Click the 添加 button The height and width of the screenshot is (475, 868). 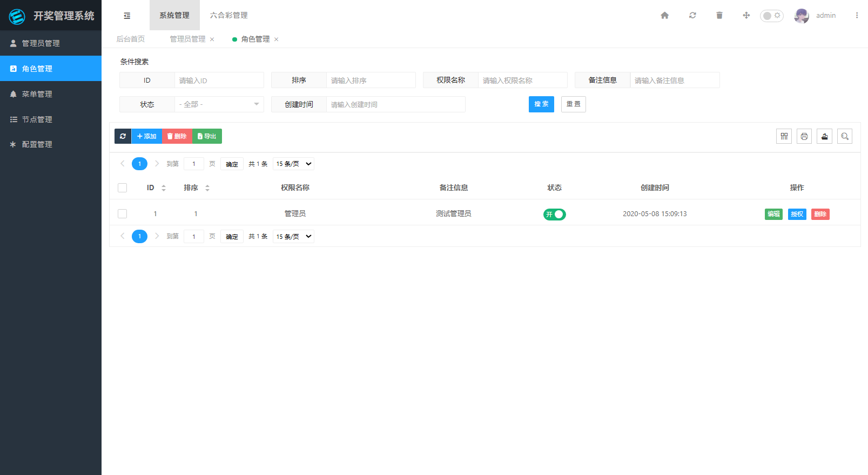147,136
